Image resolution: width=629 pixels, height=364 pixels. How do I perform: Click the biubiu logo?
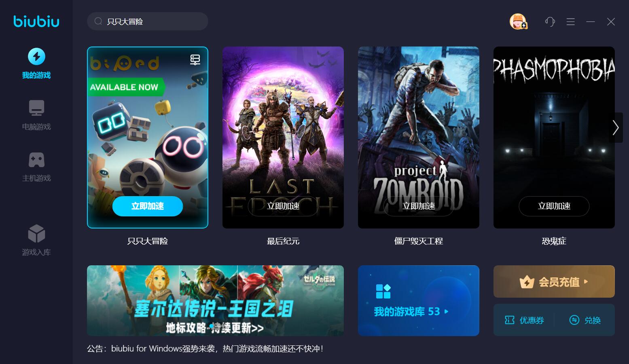(x=36, y=21)
